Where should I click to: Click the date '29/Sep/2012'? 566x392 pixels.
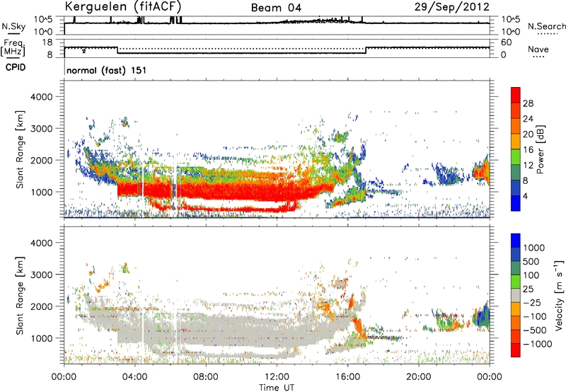point(452,7)
